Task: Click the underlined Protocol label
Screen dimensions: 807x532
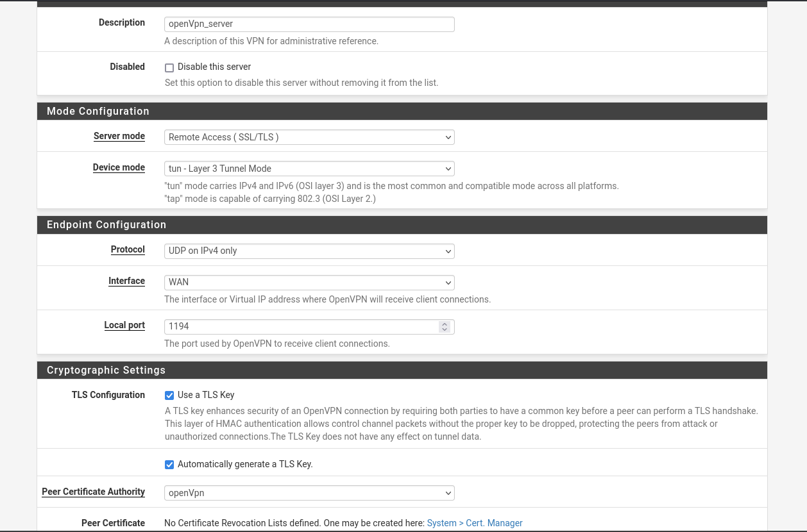Action: (128, 249)
